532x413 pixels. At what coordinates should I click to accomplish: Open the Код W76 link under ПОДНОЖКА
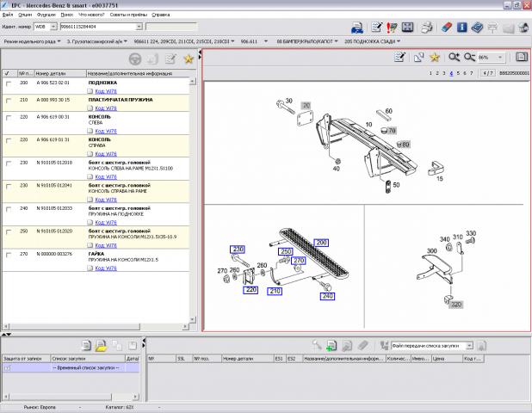pos(106,91)
